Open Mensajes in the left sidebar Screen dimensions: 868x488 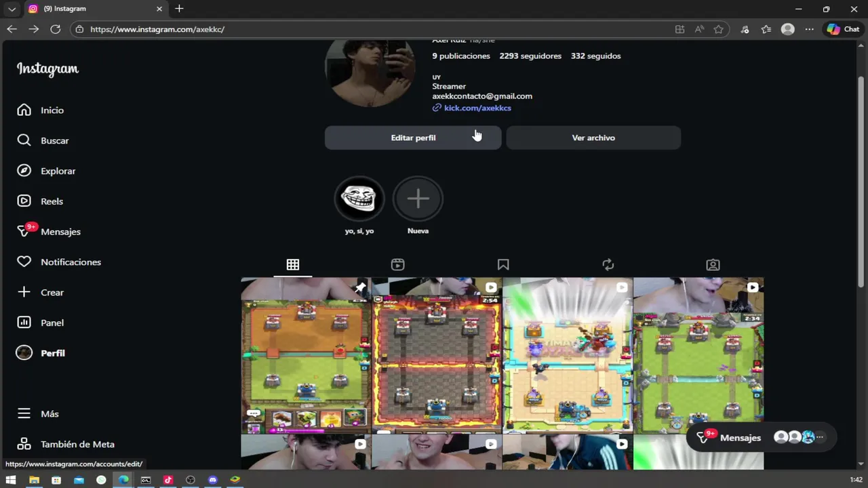pos(49,231)
